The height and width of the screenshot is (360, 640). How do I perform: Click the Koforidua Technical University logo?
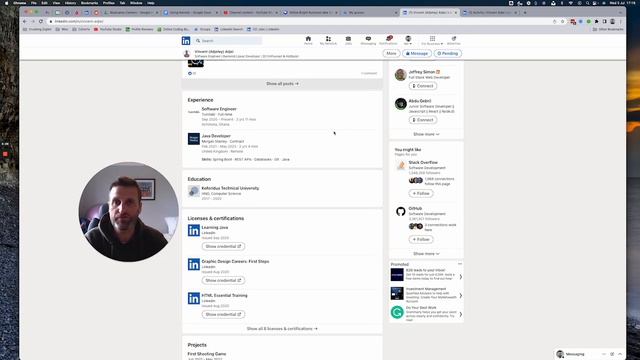[x=193, y=191]
